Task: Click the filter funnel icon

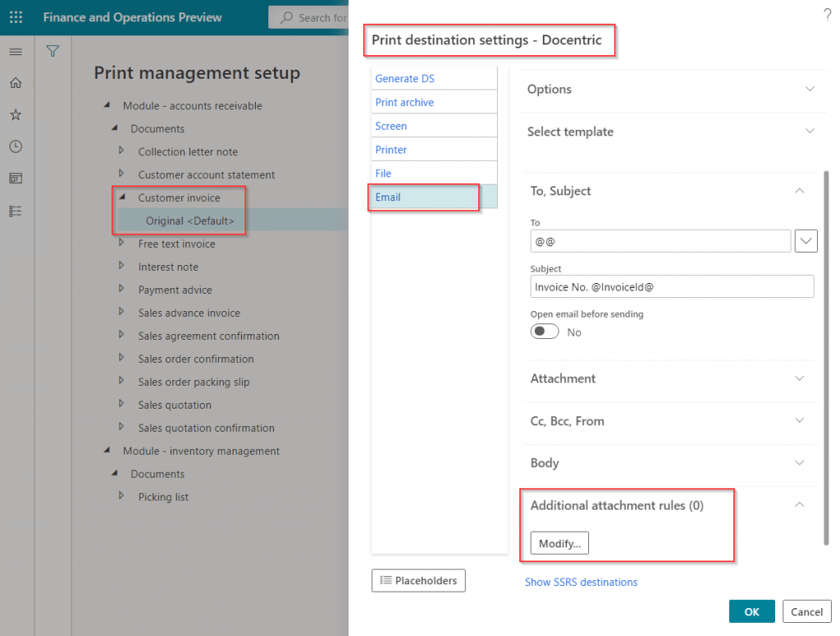Action: point(52,51)
